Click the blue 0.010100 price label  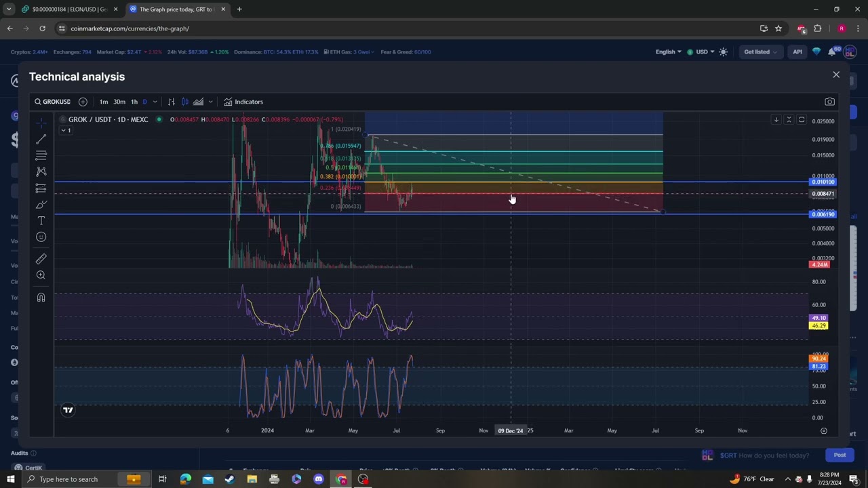[x=823, y=182]
